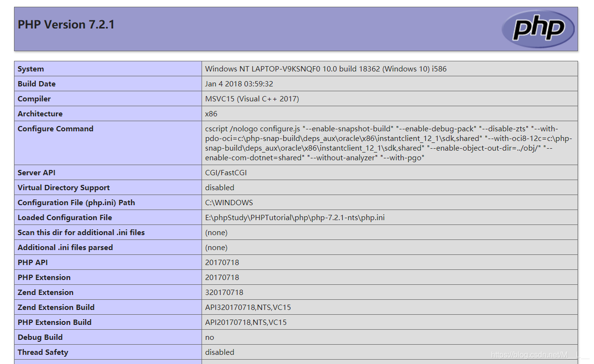
Task: Select the CGI/FastCGI value
Action: click(x=226, y=173)
